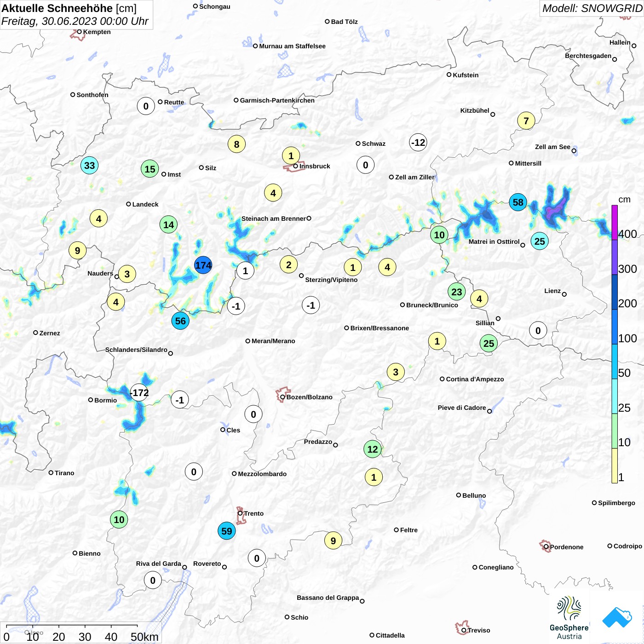Click the "50km" scale bar label
Image resolution: width=644 pixels, height=644 pixels.
(x=144, y=637)
